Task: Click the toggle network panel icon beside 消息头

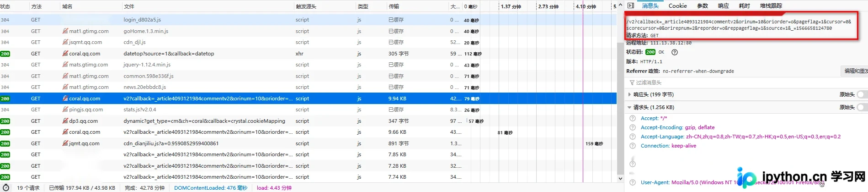Action: point(631,5)
